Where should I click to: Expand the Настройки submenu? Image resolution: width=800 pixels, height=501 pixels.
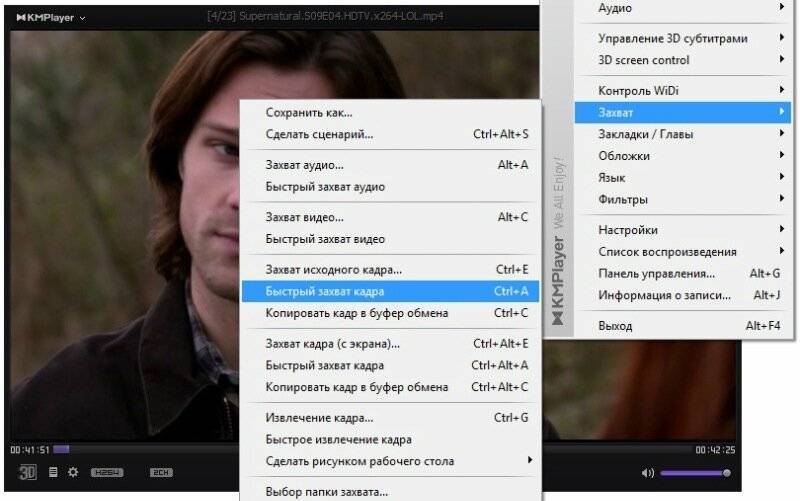[683, 230]
